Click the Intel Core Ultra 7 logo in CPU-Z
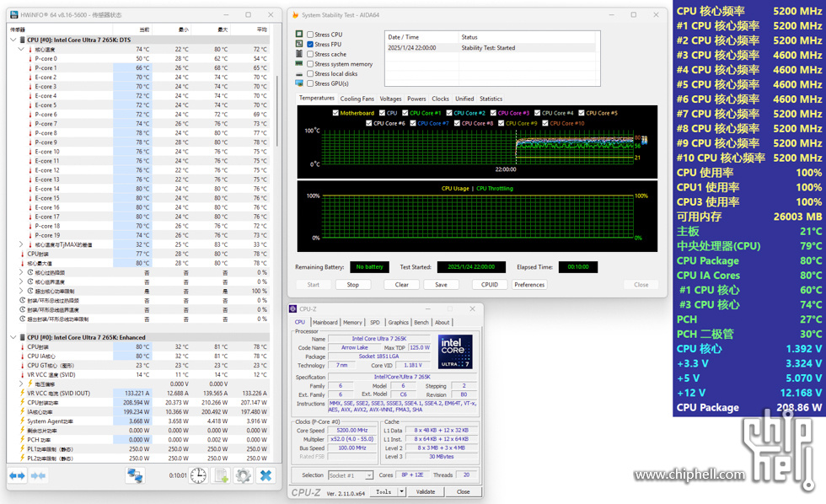Screen dimensions: 826x504 click(x=455, y=351)
